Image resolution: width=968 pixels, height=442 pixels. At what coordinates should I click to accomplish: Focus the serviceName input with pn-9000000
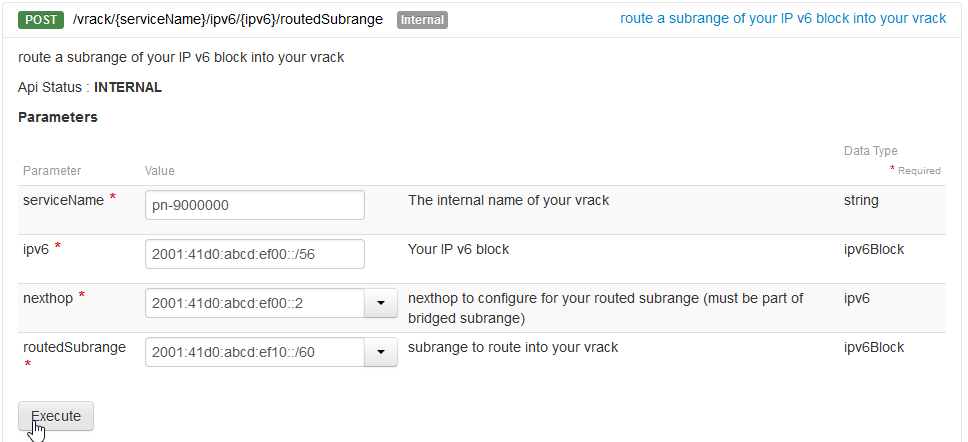click(x=254, y=205)
